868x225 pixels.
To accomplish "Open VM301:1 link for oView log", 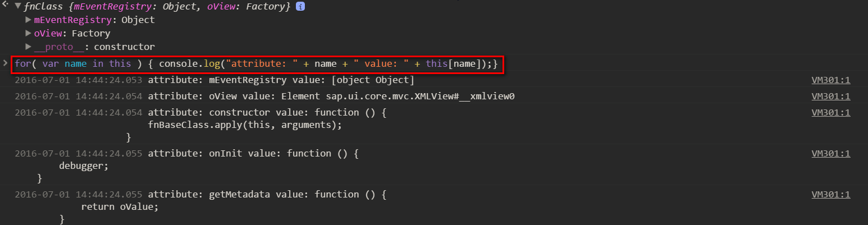I will pos(831,96).
